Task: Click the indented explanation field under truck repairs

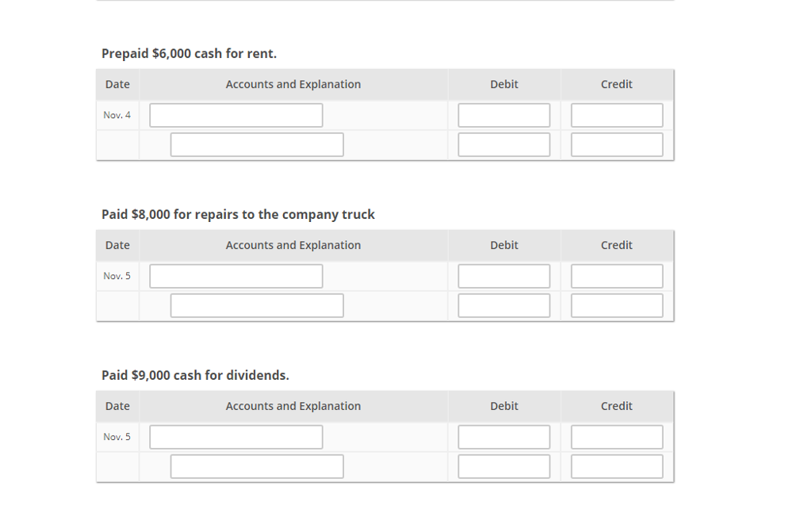Action: 257,304
